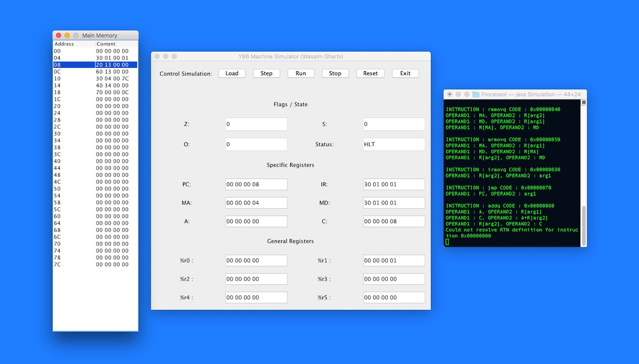Image resolution: width=639 pixels, height=364 pixels.
Task: Click the folder icon in terminal title
Action: (x=476, y=95)
